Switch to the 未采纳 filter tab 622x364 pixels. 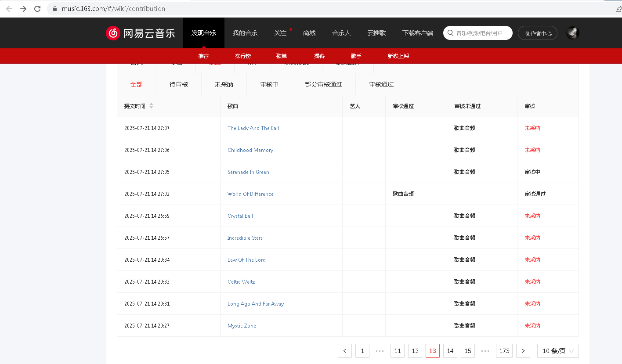pos(224,84)
